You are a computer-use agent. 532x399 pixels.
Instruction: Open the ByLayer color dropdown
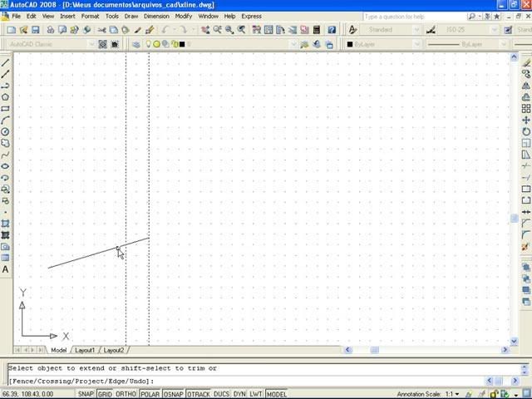[416, 44]
